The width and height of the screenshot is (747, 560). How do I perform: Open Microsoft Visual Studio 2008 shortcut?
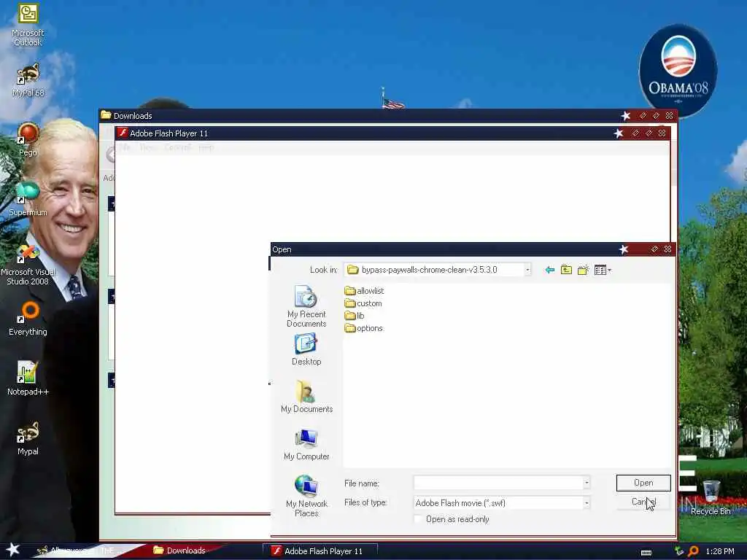click(28, 265)
